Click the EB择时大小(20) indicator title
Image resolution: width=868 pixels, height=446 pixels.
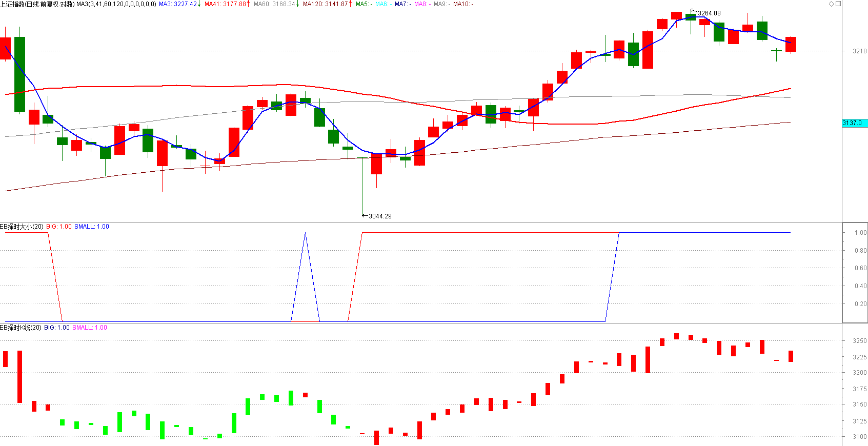[x=22, y=227]
